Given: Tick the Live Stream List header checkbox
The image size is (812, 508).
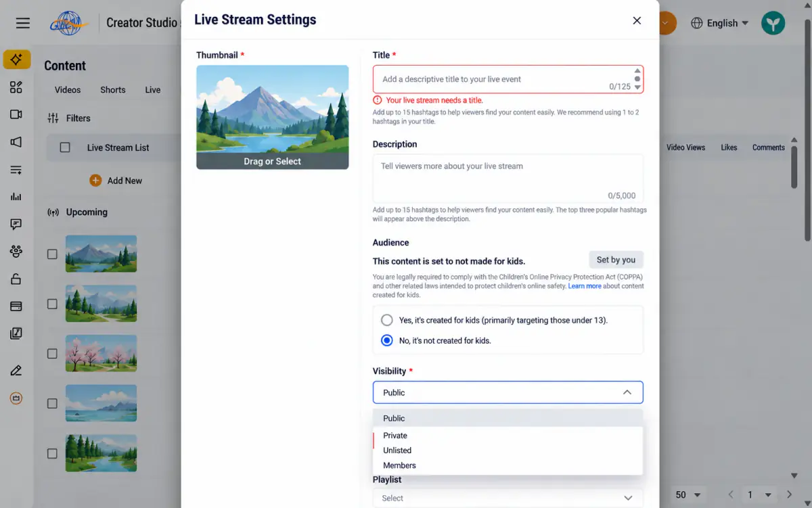Looking at the screenshot, I should click(65, 147).
